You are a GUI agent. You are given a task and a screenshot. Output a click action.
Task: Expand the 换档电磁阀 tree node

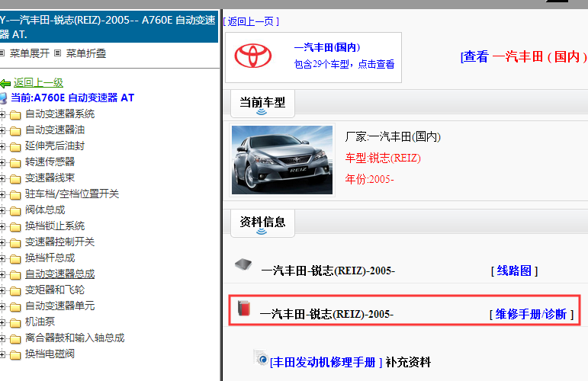coord(2,355)
